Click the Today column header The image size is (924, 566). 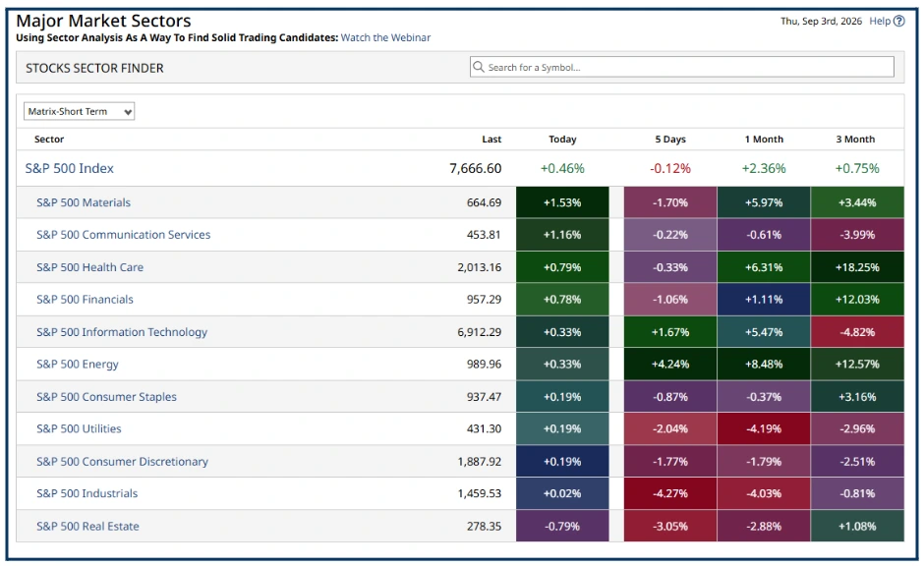tap(562, 140)
